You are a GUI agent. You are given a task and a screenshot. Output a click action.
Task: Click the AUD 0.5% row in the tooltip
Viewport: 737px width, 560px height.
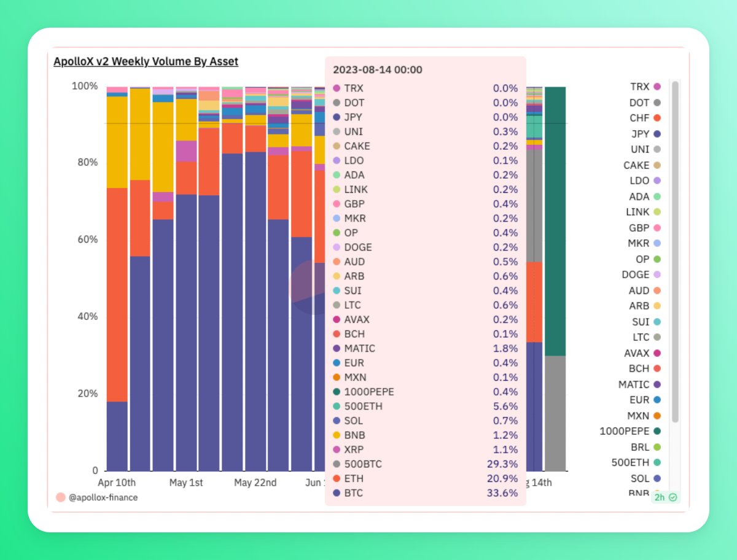[x=425, y=262]
